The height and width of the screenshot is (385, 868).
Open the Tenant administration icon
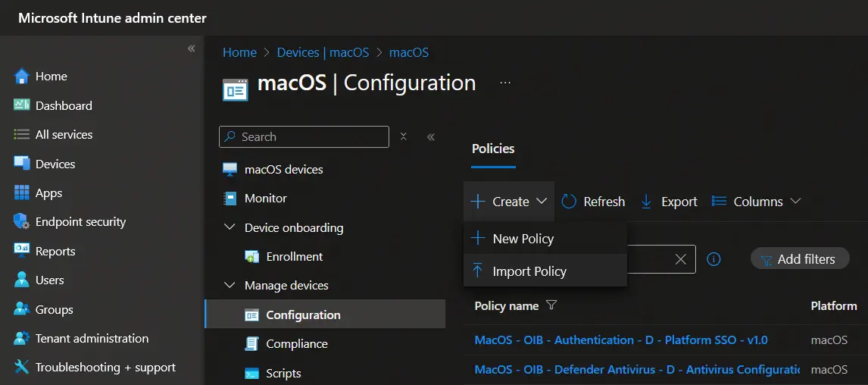[x=21, y=339]
